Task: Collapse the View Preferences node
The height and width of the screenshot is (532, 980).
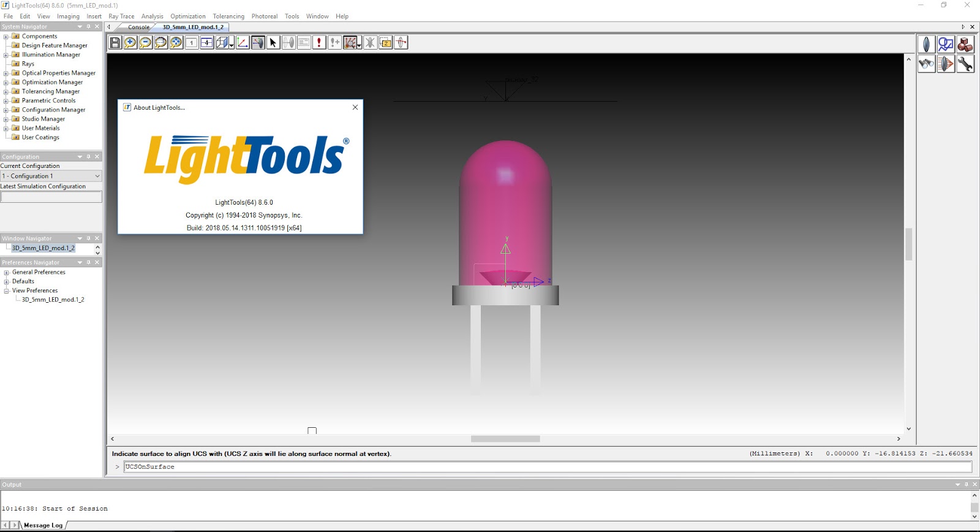Action: click(7, 291)
